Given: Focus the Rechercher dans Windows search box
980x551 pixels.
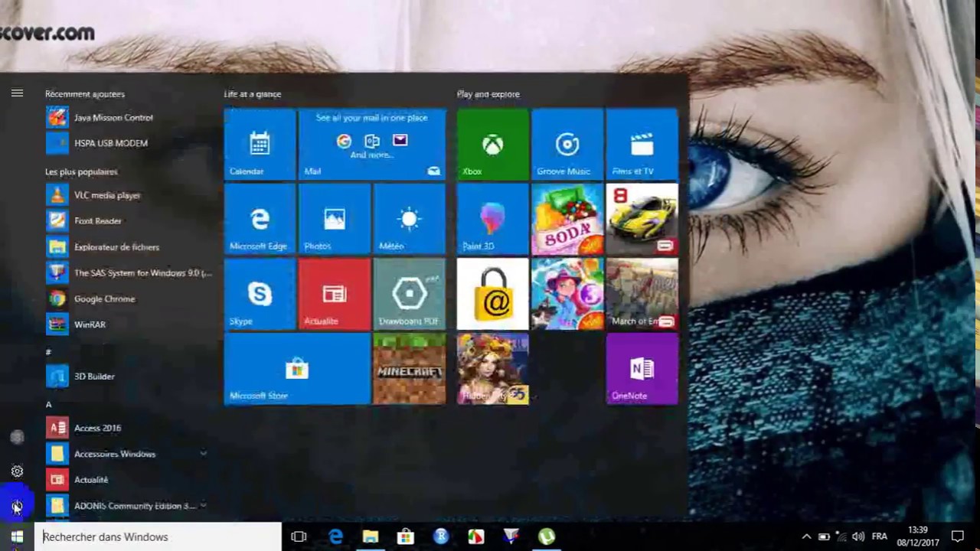Looking at the screenshot, I should 158,537.
